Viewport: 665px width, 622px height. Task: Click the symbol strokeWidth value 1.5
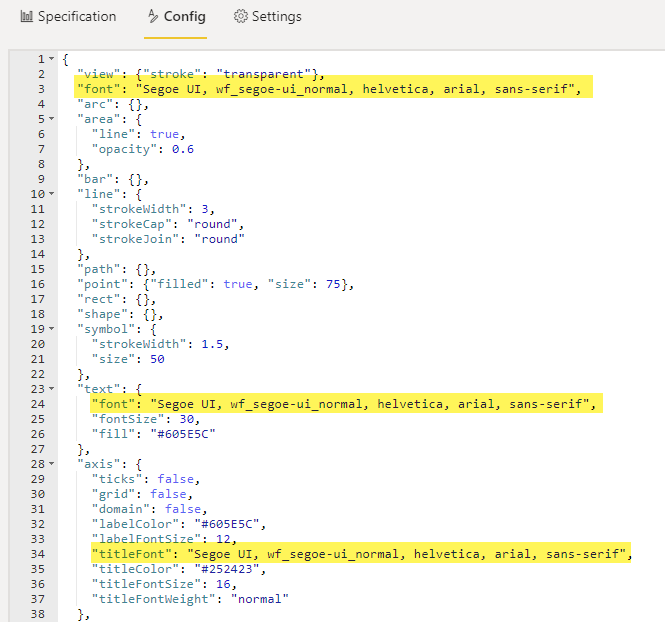[x=212, y=344]
